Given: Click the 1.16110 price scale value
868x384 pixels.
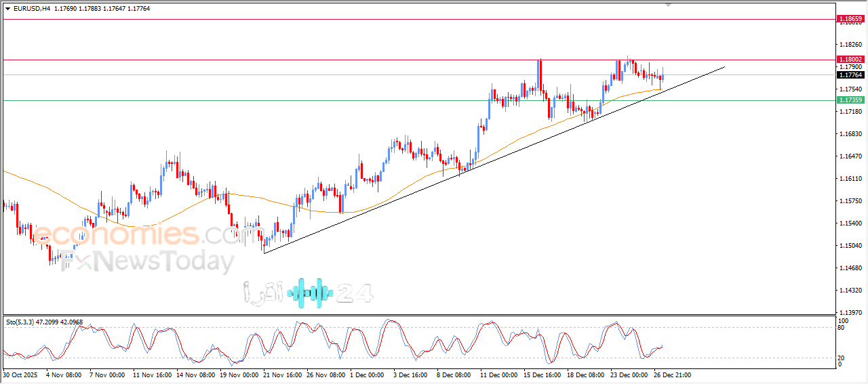Looking at the screenshot, I should pos(850,179).
